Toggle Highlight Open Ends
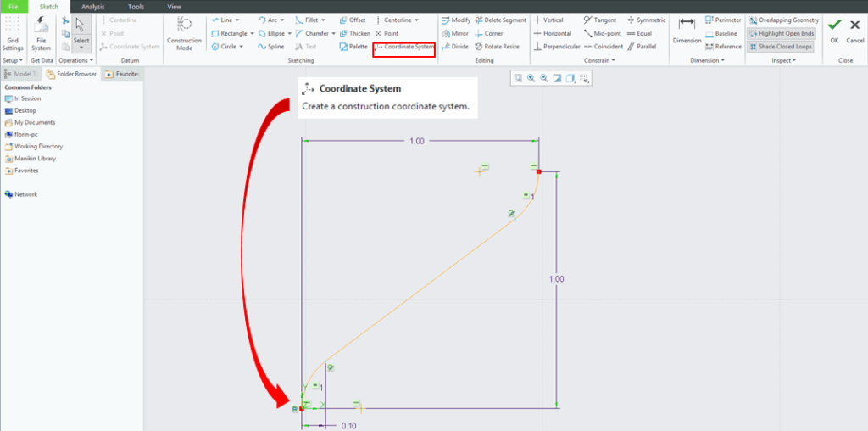Viewport: 868px width, 431px height. tap(780, 33)
